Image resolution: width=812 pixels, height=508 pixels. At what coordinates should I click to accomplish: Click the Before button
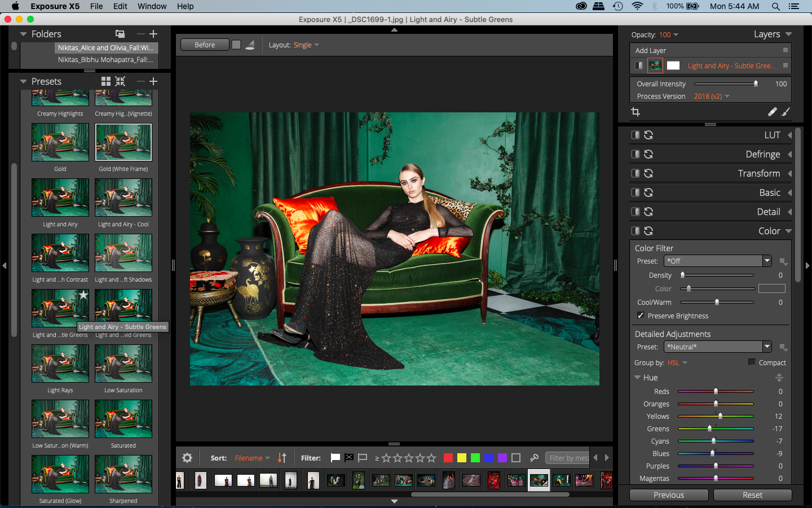coord(205,45)
